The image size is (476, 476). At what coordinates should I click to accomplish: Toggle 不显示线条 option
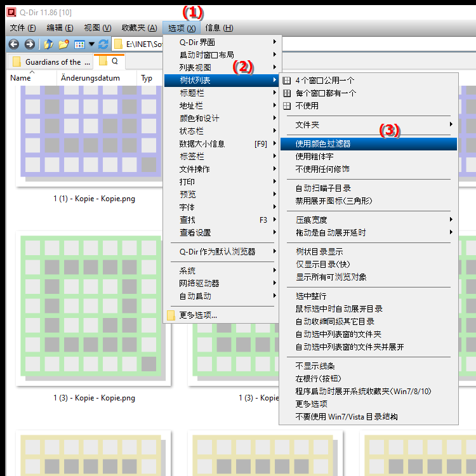[x=368, y=366]
